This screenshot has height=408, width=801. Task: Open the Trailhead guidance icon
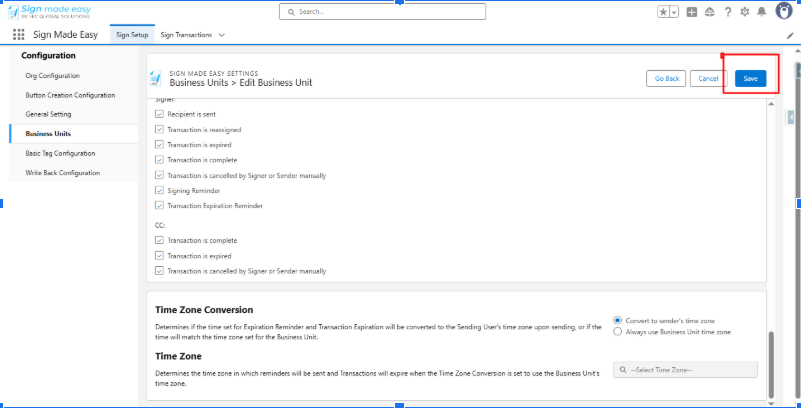tap(709, 12)
